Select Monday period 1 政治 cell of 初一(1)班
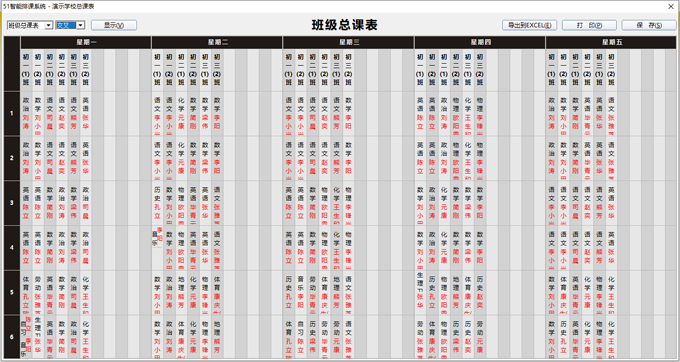The image size is (680, 362). [26, 114]
